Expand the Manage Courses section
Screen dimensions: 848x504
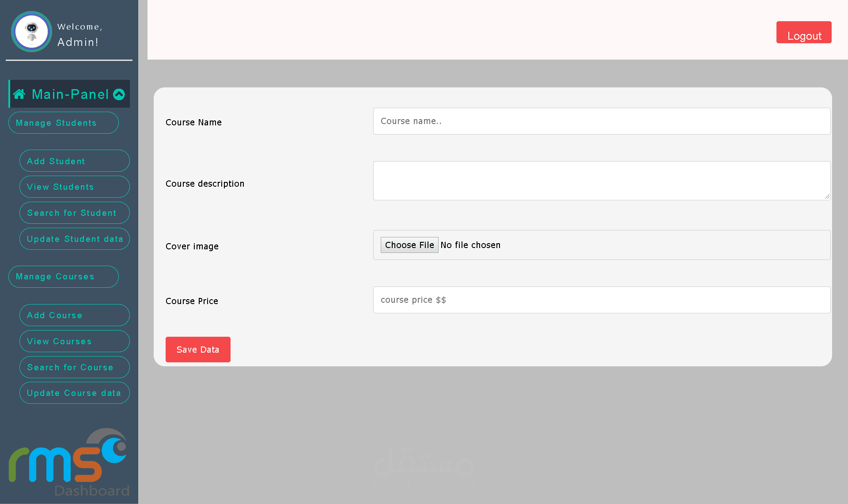pyautogui.click(x=63, y=277)
